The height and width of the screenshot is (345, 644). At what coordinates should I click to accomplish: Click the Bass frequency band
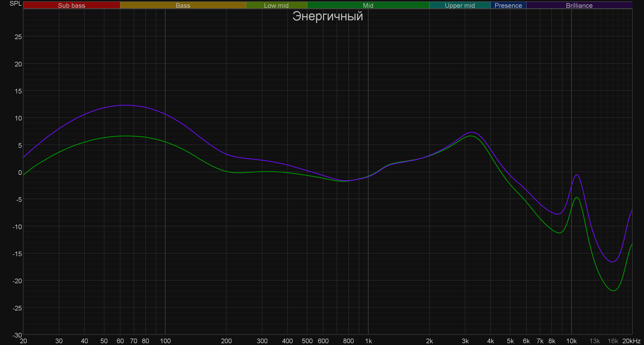click(183, 5)
